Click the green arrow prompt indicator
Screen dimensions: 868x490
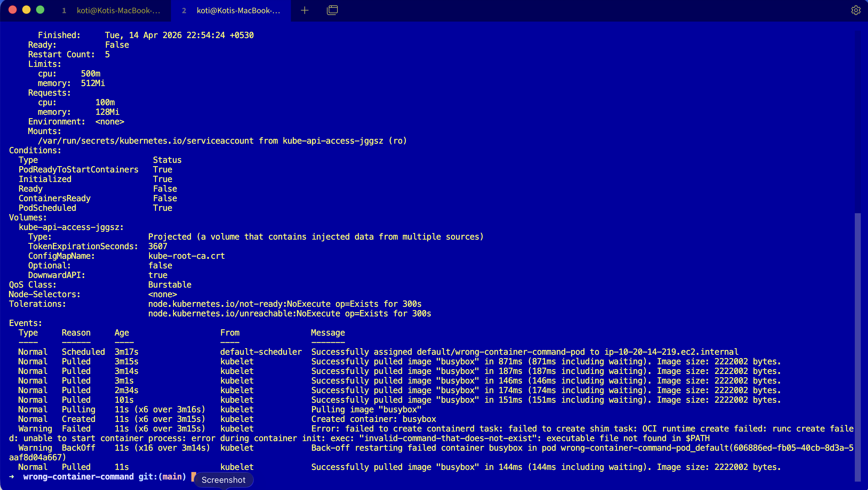point(11,477)
